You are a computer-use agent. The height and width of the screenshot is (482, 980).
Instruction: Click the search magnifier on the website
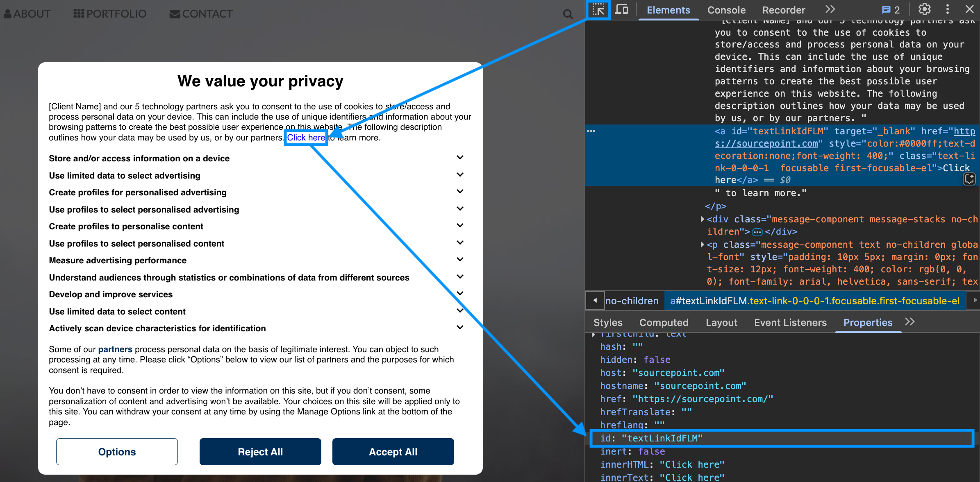[x=568, y=14]
